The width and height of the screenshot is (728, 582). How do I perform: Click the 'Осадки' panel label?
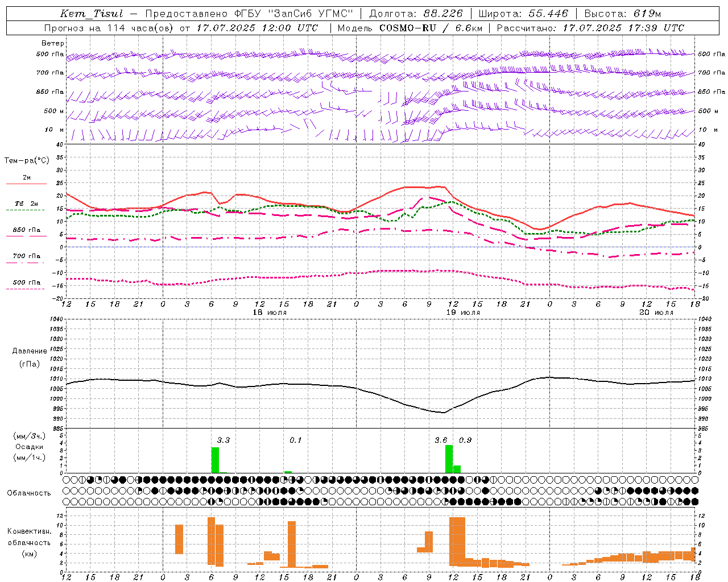(x=30, y=447)
